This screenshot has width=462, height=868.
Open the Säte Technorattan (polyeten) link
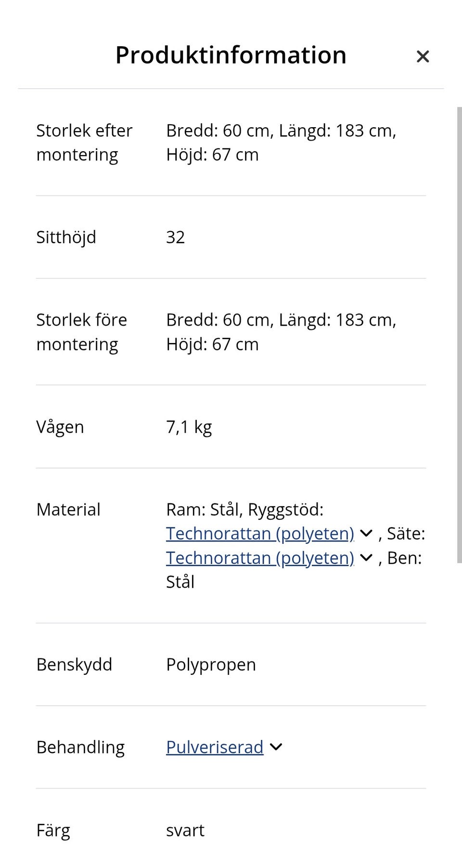coord(260,558)
